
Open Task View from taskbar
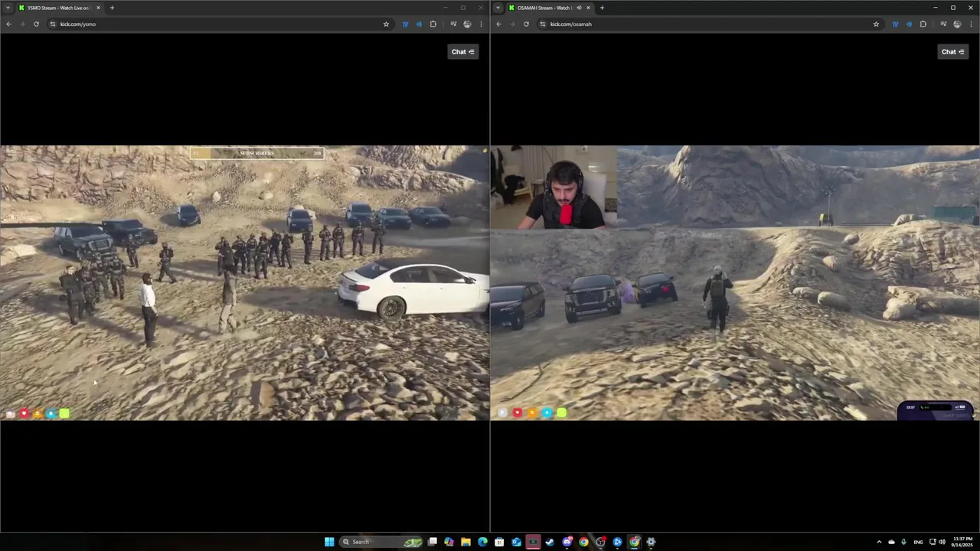[433, 542]
